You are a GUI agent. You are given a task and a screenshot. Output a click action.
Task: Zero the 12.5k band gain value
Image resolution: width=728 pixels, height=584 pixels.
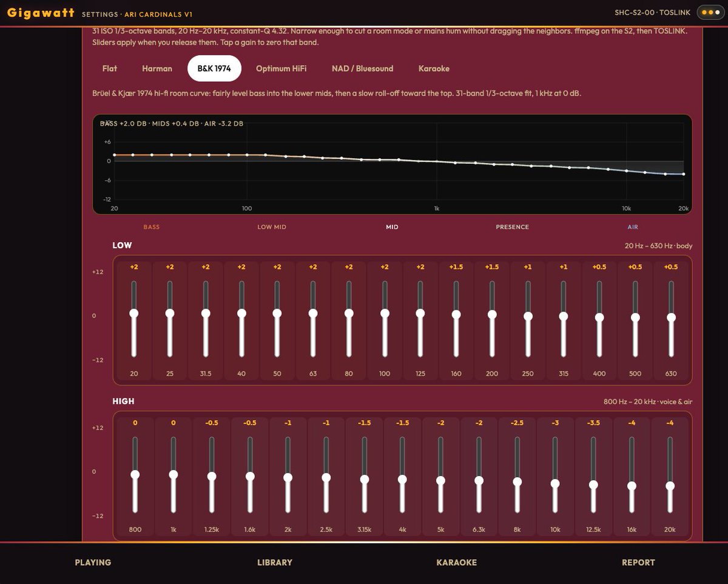593,423
